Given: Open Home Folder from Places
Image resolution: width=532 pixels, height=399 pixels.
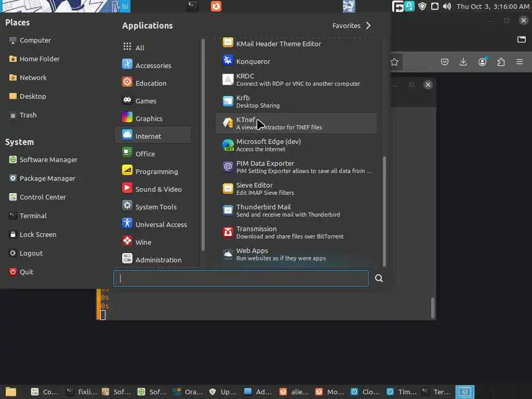Looking at the screenshot, I should pos(34,59).
